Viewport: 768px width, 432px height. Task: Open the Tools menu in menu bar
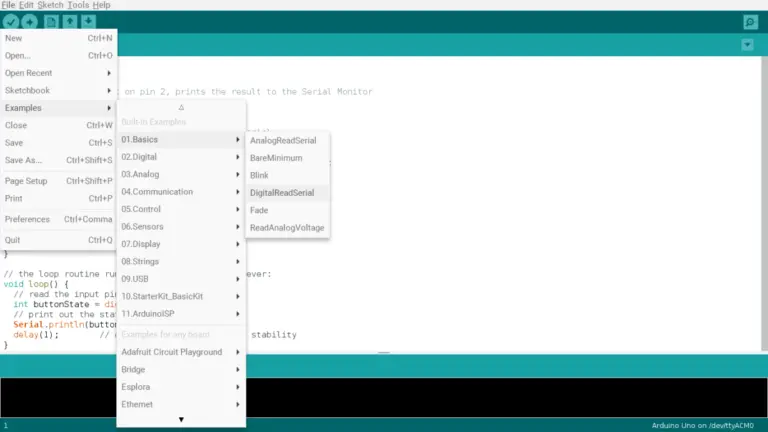(78, 5)
